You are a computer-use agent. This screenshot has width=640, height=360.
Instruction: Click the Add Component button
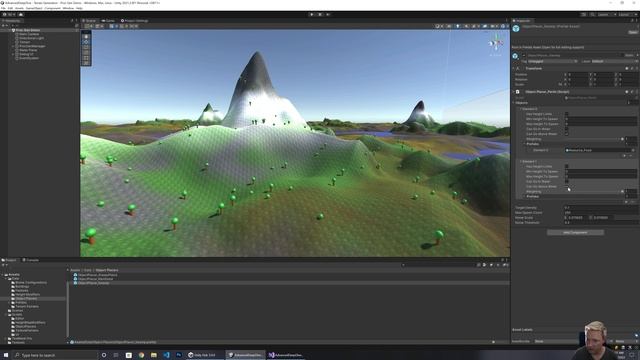point(575,233)
